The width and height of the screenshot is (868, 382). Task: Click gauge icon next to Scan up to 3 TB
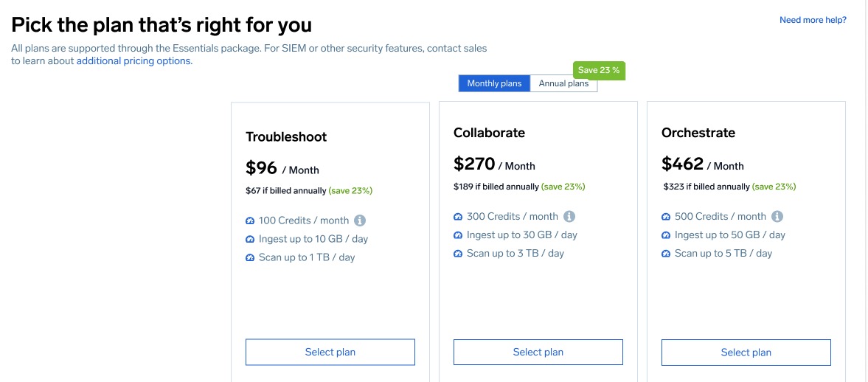[458, 254]
